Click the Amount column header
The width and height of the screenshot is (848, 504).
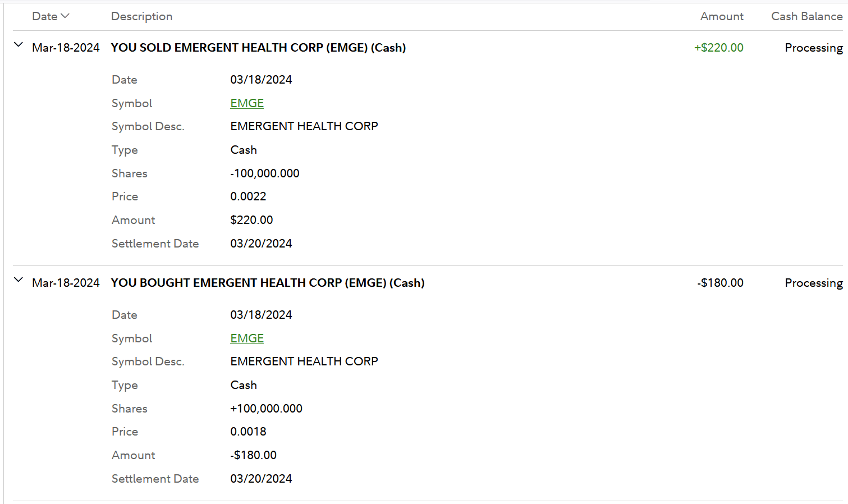(x=721, y=16)
